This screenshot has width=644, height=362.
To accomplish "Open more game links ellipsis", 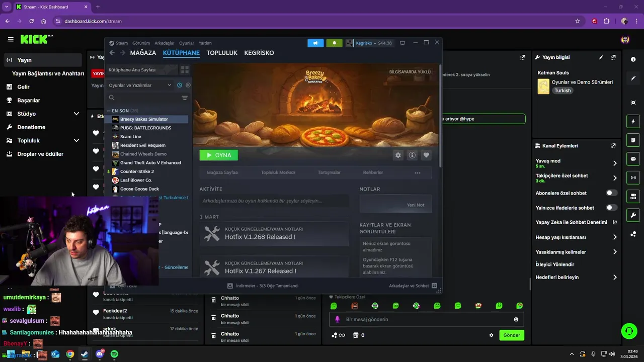I will pyautogui.click(x=417, y=172).
